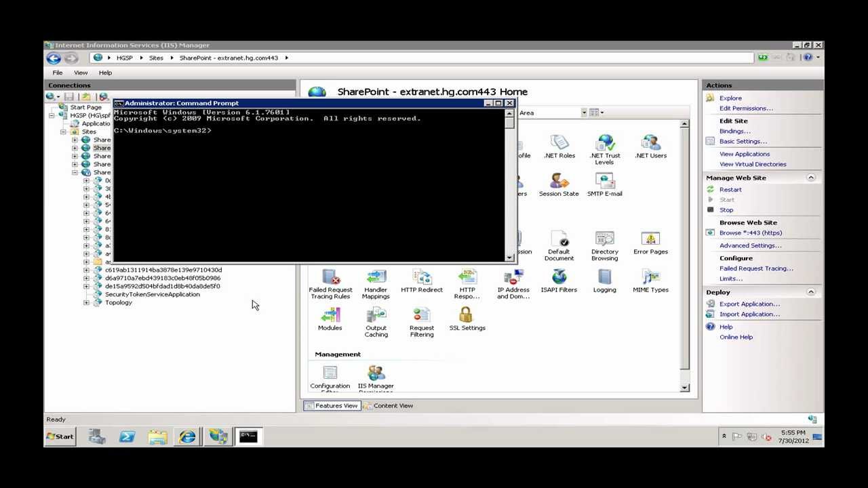Click Command Prompt scrollbar down arrow
This screenshot has height=488, width=868.
point(509,257)
